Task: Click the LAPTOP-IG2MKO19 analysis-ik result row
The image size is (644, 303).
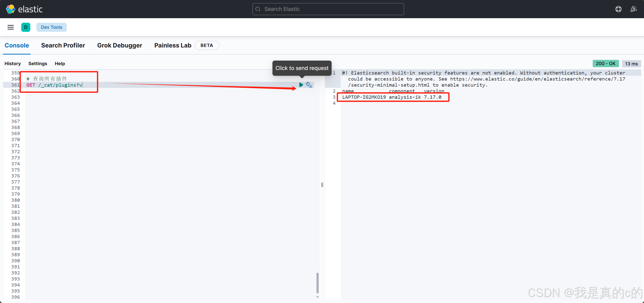Action: click(392, 97)
